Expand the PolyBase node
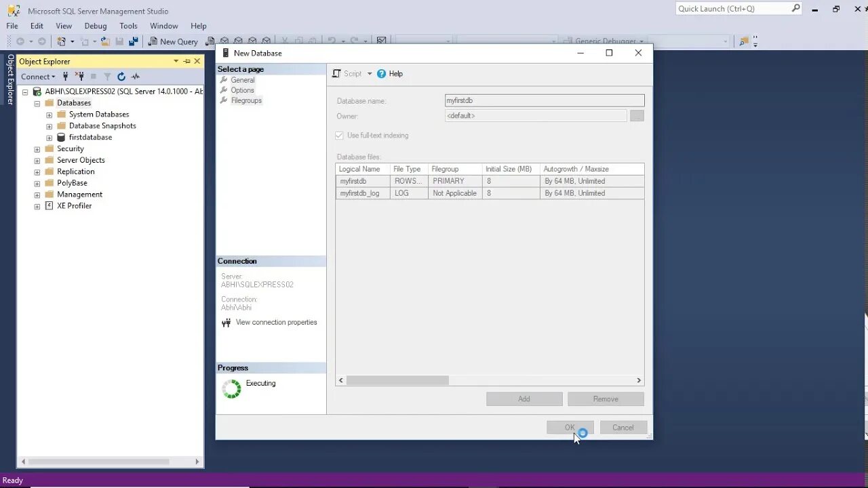 pos(37,183)
